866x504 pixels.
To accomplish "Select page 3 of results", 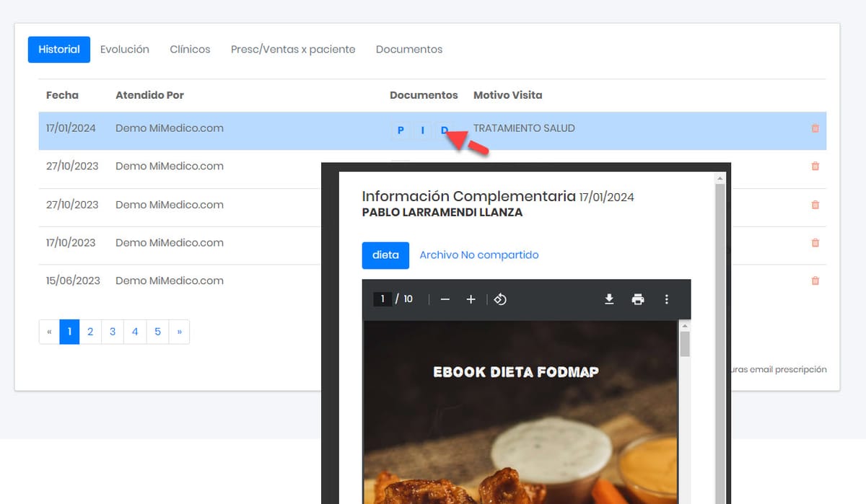I will click(113, 332).
